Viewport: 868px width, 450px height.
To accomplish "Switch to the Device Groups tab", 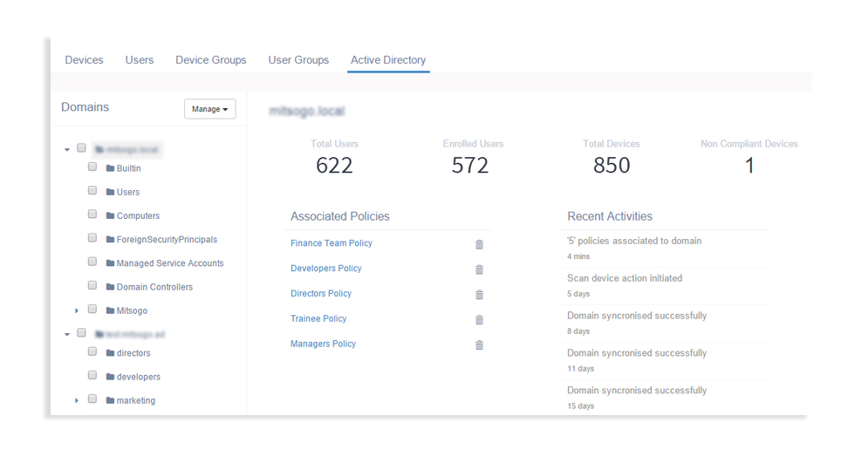I will [210, 60].
